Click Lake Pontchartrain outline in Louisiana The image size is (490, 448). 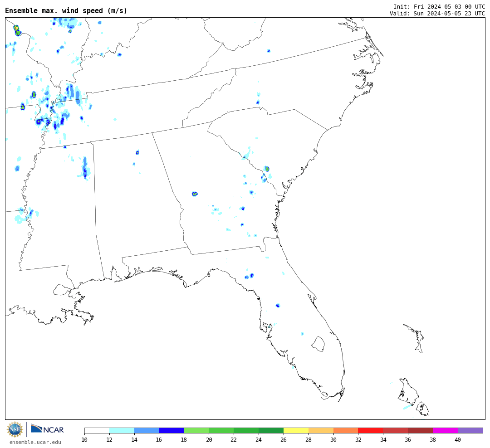(61, 290)
